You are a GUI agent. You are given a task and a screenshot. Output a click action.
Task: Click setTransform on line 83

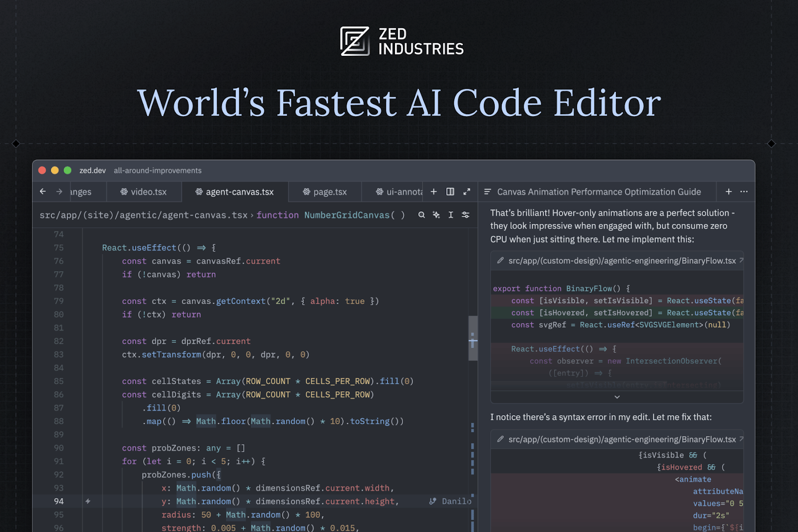pos(171,355)
